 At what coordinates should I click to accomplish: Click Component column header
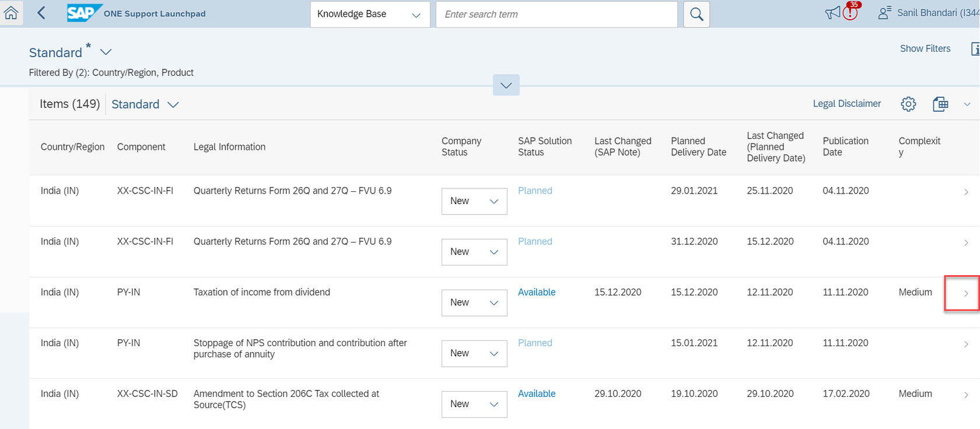[141, 147]
